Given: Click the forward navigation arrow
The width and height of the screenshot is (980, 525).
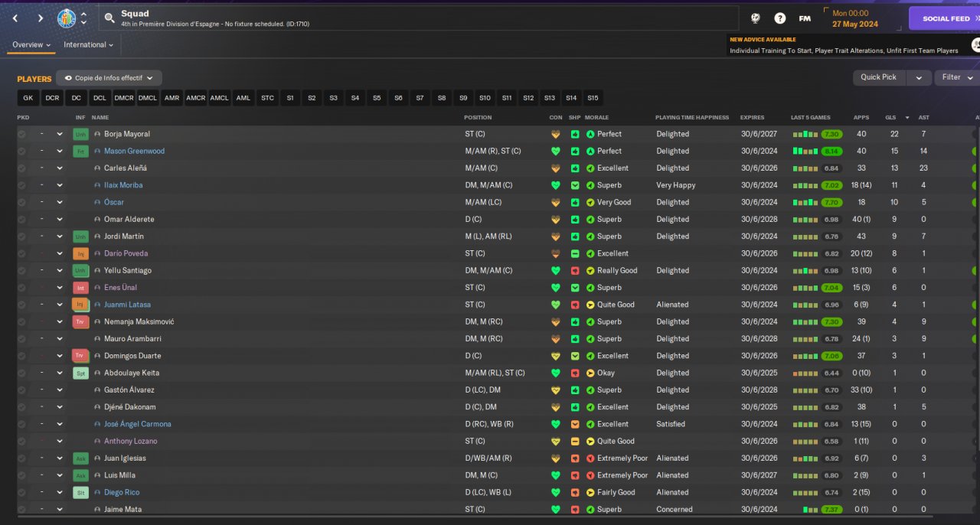Looking at the screenshot, I should click(x=41, y=18).
